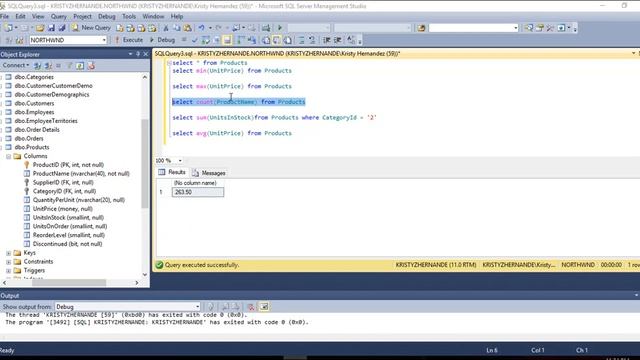This screenshot has height=360, width=640.
Task: Click the Refresh icon in Object Explorer
Action: pos(80,66)
